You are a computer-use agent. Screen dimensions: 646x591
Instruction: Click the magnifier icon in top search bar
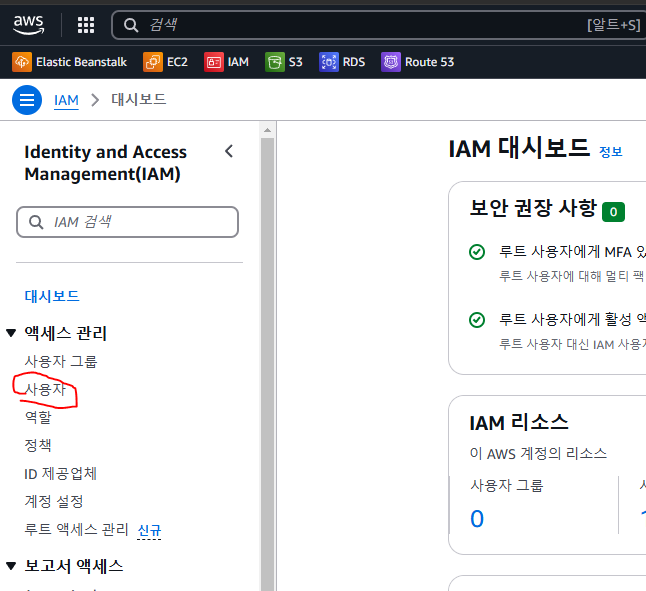tap(131, 25)
